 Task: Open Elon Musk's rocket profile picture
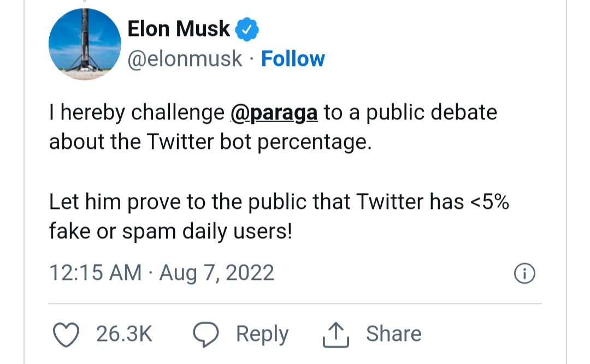click(x=85, y=45)
